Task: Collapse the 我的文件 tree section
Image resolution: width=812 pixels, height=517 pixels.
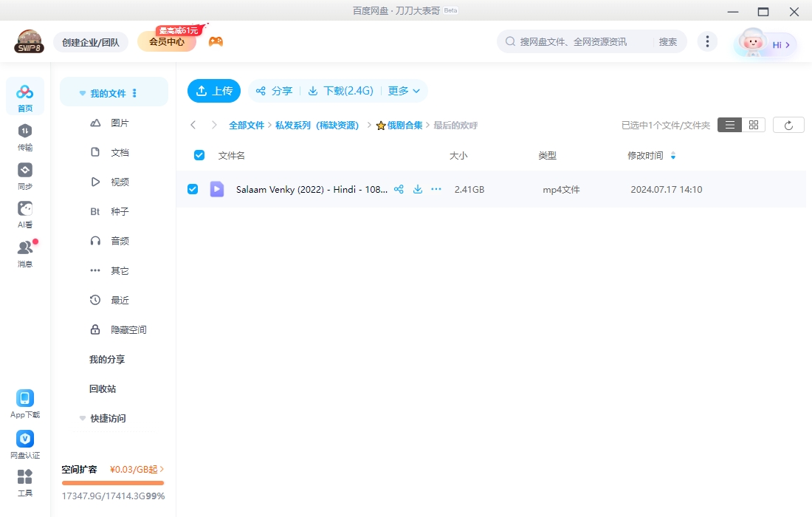Action: pos(83,94)
